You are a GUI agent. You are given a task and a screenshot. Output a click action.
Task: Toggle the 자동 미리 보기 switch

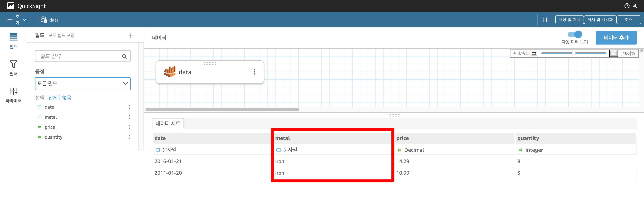tap(575, 34)
